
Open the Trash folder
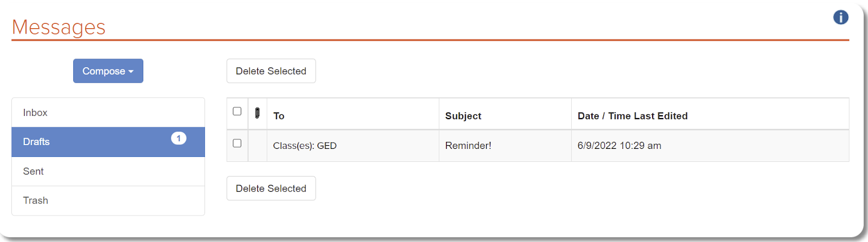(108, 200)
